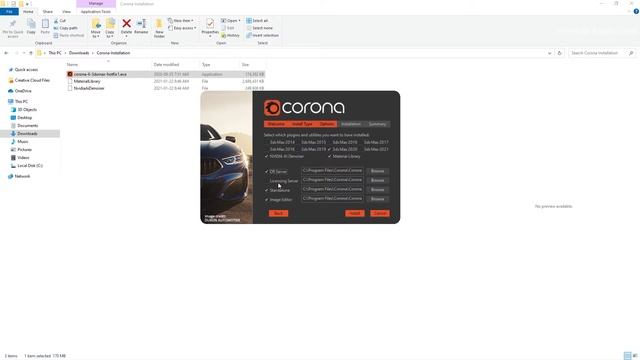Open file Properties from the ribbon
640x360 pixels.
210,27
